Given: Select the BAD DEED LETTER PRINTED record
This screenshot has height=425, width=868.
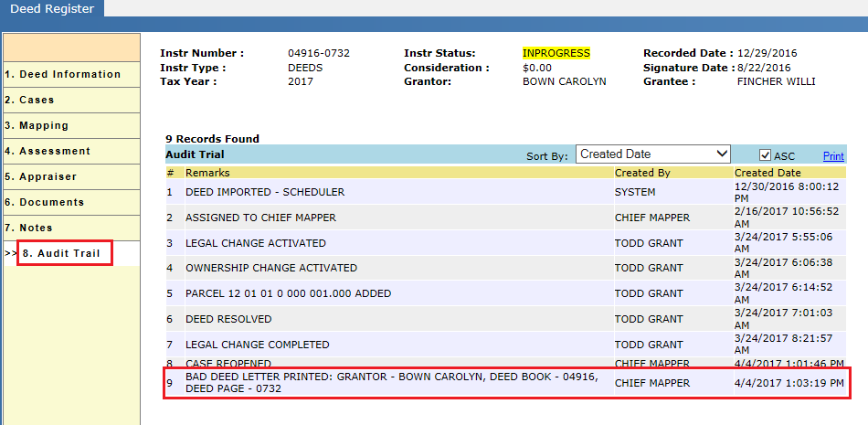Looking at the screenshot, I should pyautogui.click(x=506, y=382).
